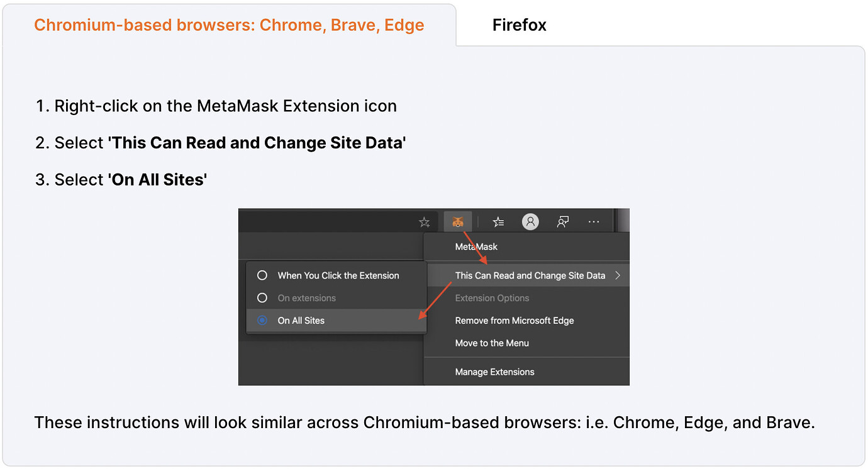Choose 'Move to the Menu' option
Viewport: 868px width, 469px height.
point(491,343)
